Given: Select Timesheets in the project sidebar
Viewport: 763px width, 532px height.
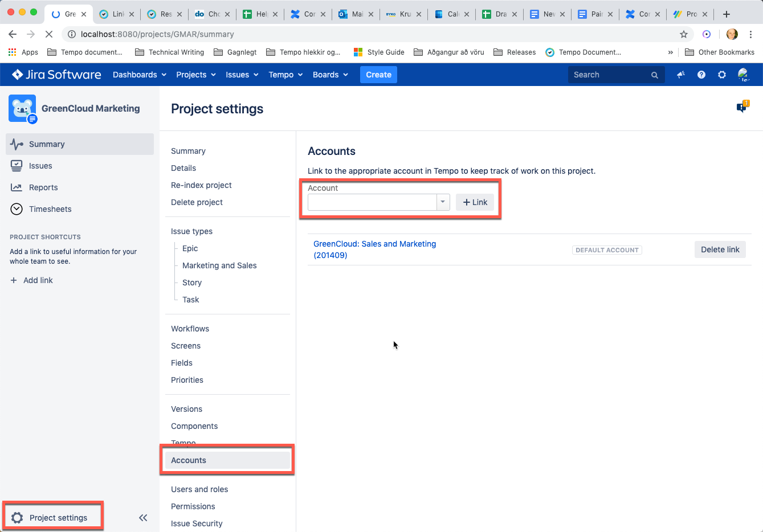Looking at the screenshot, I should (x=50, y=209).
